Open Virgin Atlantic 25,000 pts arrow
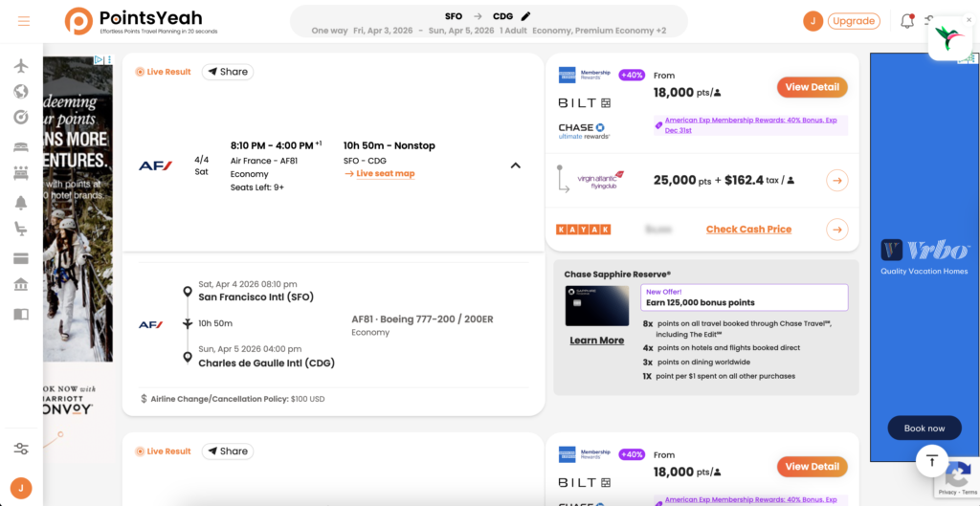Image resolution: width=980 pixels, height=506 pixels. click(836, 181)
